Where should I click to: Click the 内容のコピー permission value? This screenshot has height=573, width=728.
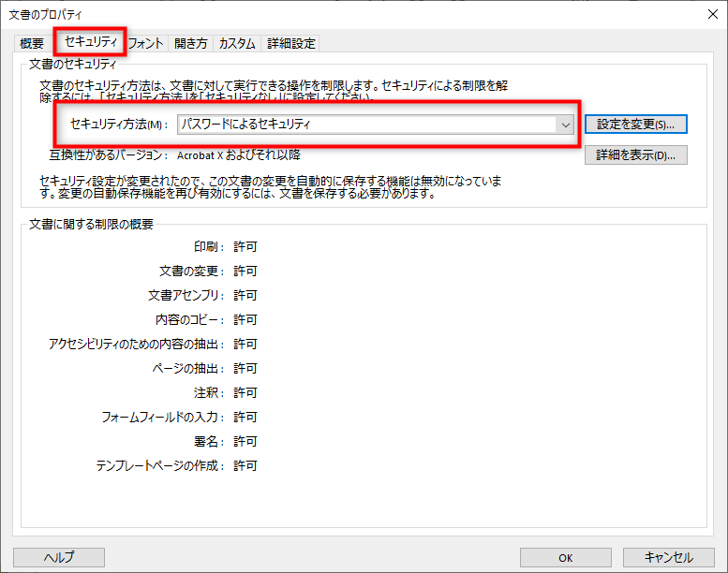pos(245,320)
